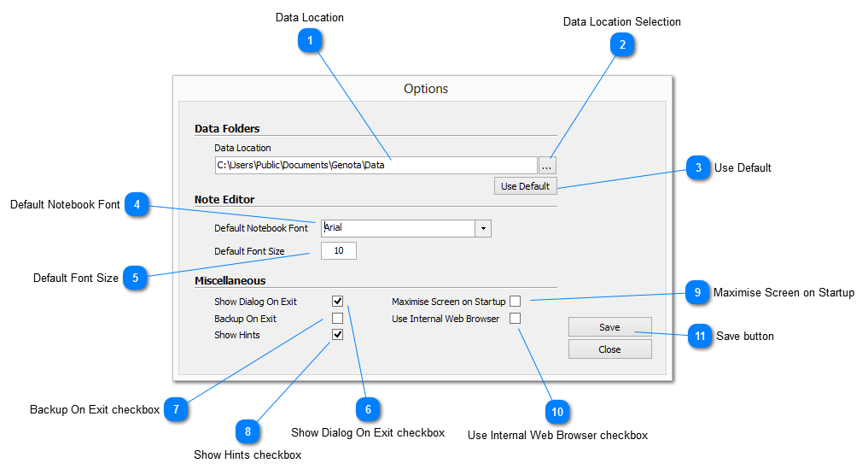Click callout badge 7 for Backup On Exit

tap(175, 409)
